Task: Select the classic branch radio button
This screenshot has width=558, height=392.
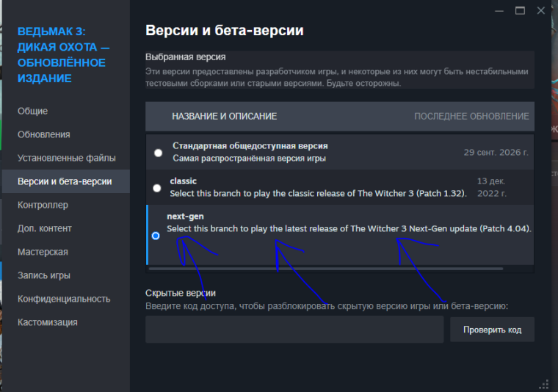Action: tap(157, 188)
